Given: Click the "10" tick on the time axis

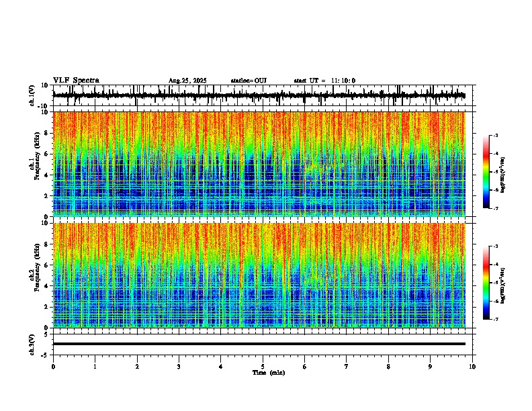Looking at the screenshot, I should tap(472, 367).
